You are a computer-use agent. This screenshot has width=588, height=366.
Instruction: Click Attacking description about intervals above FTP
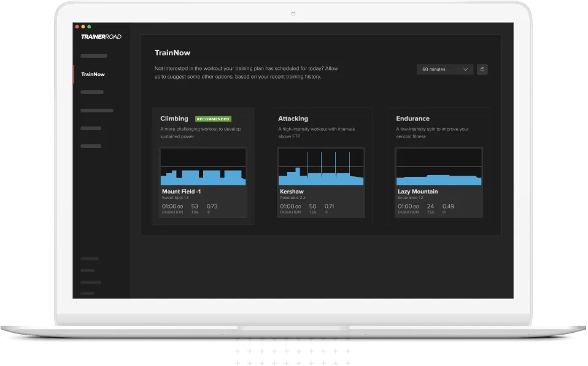click(x=317, y=133)
